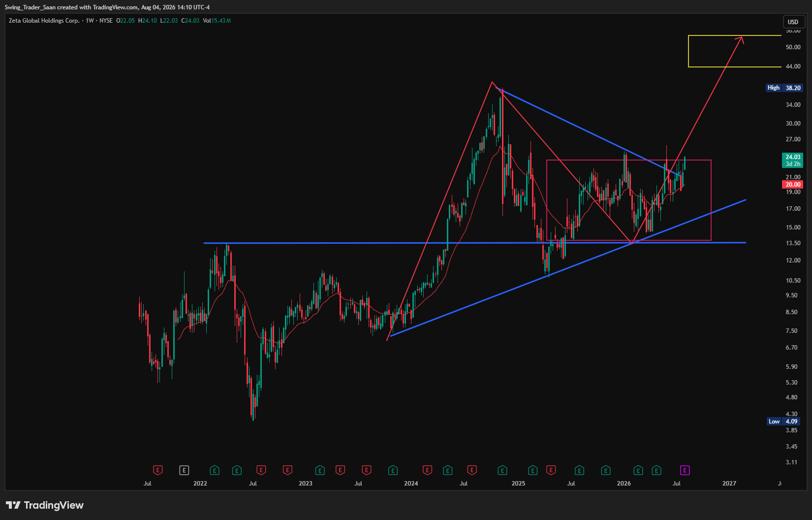This screenshot has height=520, width=812.
Task: Click the Low 4.09 price marker
Action: point(783,422)
